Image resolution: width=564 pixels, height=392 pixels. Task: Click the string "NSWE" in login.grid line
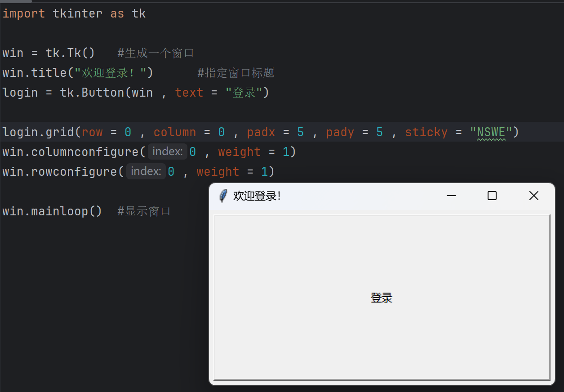491,132
